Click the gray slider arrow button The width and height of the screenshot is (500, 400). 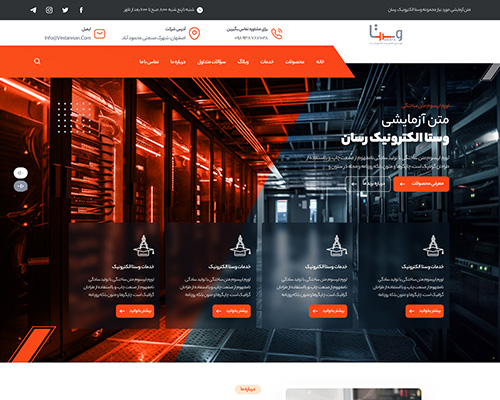21,186
